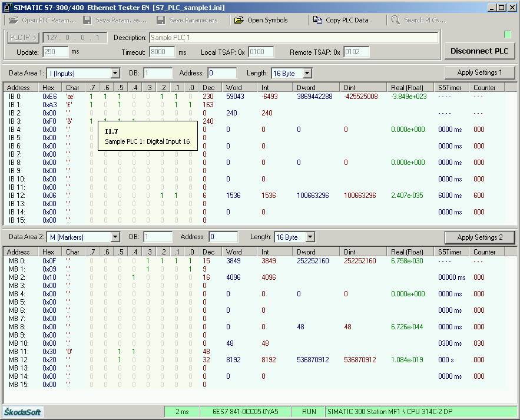Select Counter value 030 in MB 10
Image resolution: width=520 pixels, height=420 pixels.
479,343
